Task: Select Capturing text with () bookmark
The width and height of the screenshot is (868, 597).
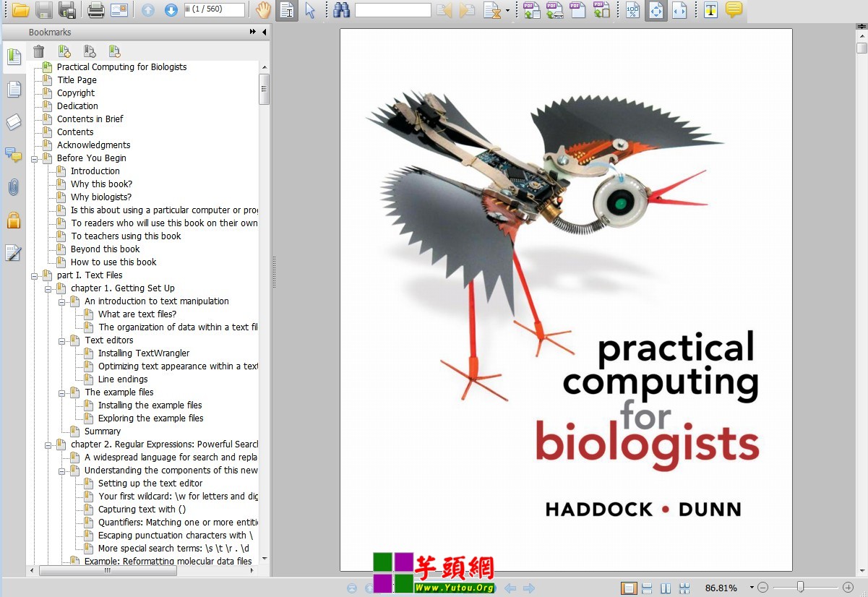Action: pyautogui.click(x=142, y=510)
